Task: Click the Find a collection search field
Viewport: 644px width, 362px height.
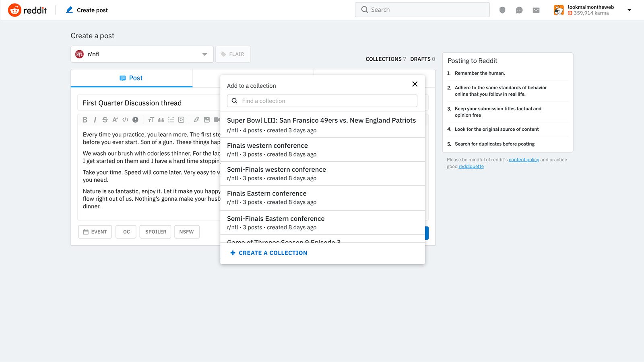Action: pos(322,101)
